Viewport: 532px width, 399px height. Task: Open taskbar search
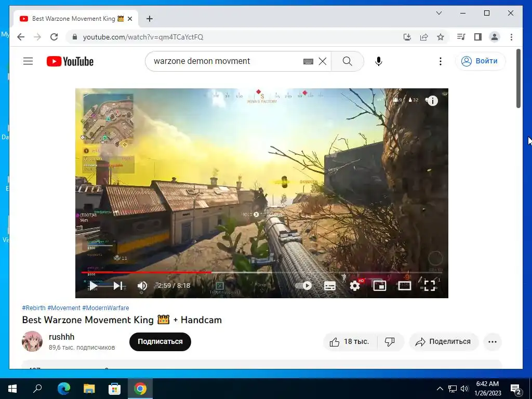(x=37, y=389)
